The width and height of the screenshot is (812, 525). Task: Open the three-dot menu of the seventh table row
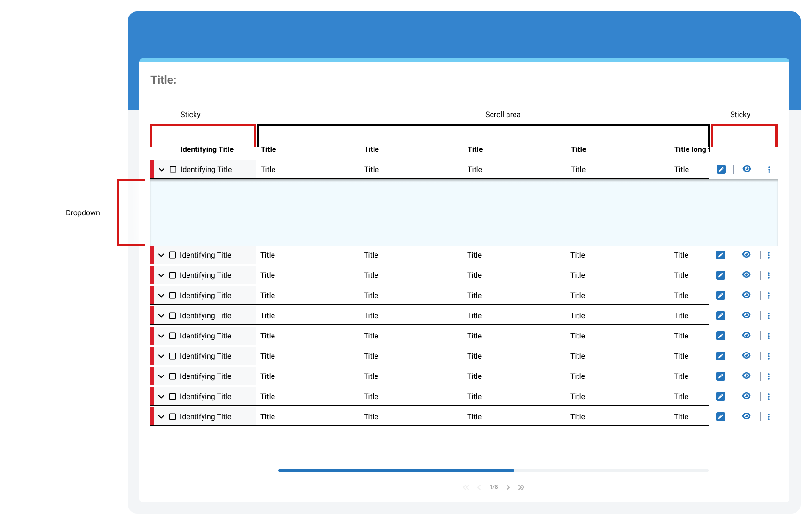[x=769, y=356]
